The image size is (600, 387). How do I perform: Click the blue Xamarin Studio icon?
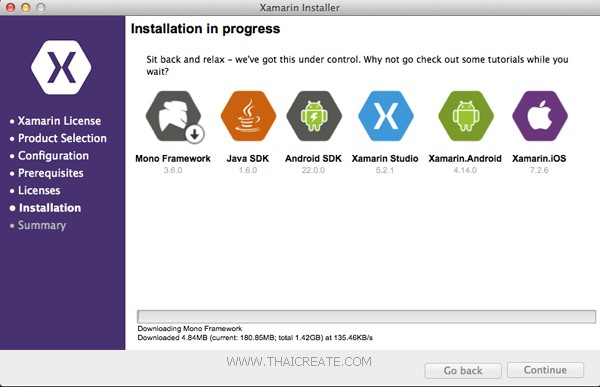click(x=386, y=116)
